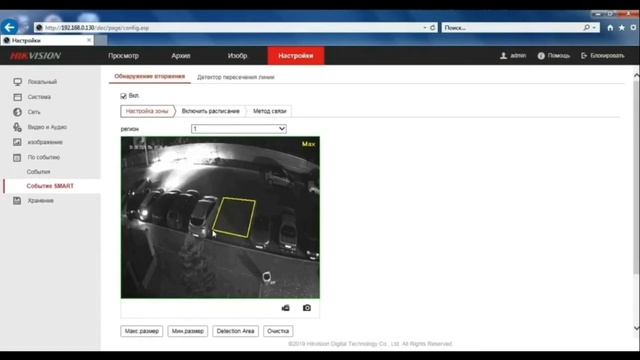
Task: Click the Блокировать link
Action: click(607, 56)
